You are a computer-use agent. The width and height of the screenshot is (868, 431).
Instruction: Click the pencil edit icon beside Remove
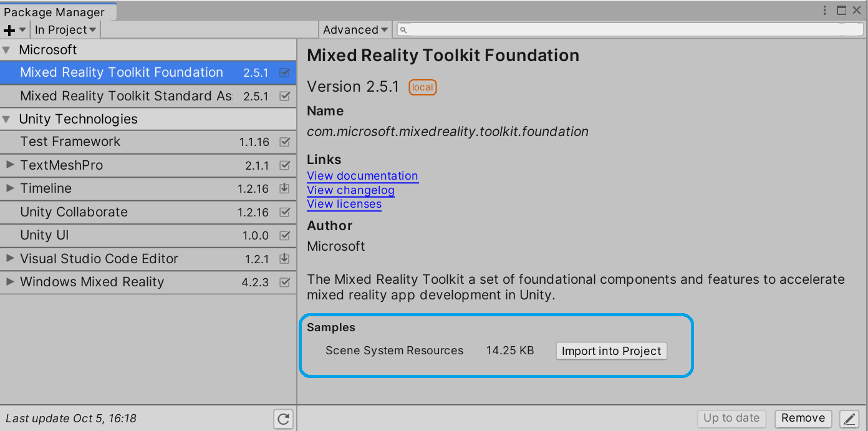pos(849,419)
